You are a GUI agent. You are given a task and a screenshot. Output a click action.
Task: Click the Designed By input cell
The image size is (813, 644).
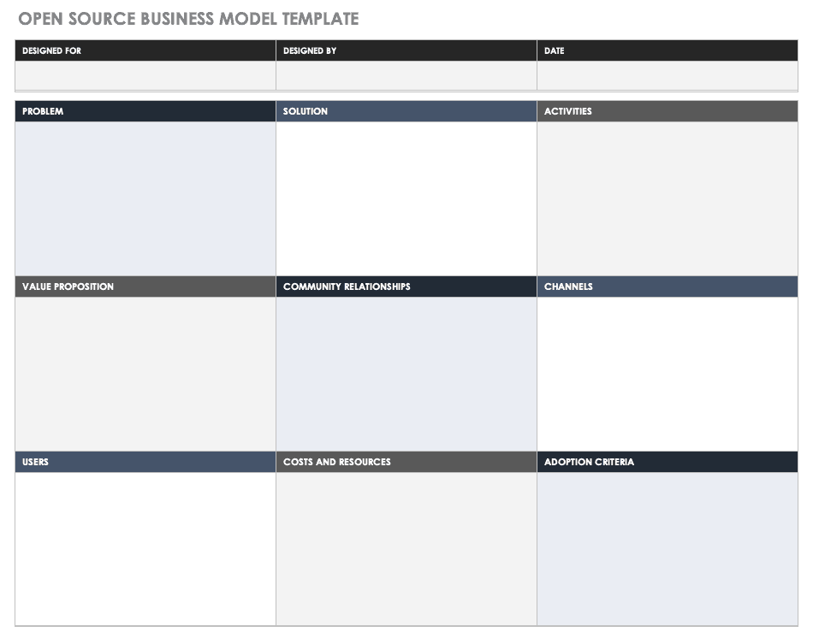406,75
